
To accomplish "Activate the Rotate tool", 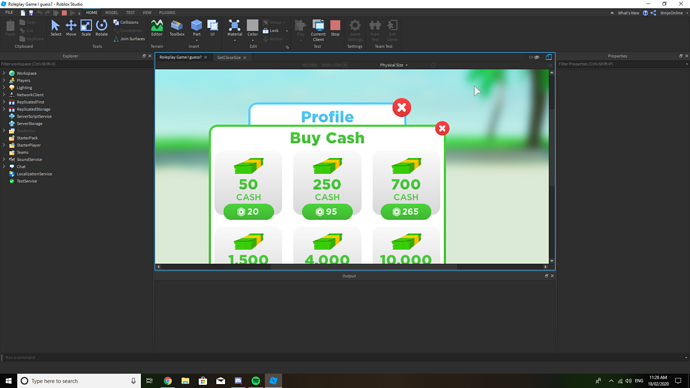I will [x=102, y=28].
